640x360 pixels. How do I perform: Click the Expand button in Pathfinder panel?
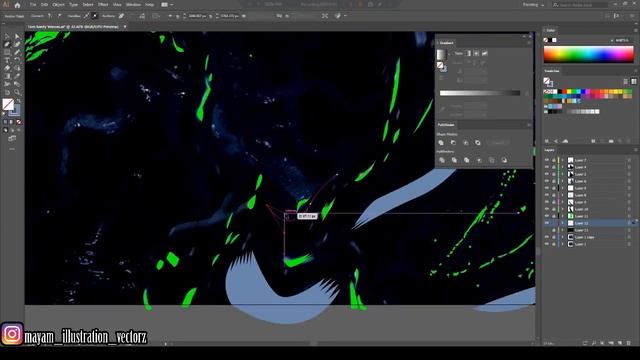click(x=498, y=143)
